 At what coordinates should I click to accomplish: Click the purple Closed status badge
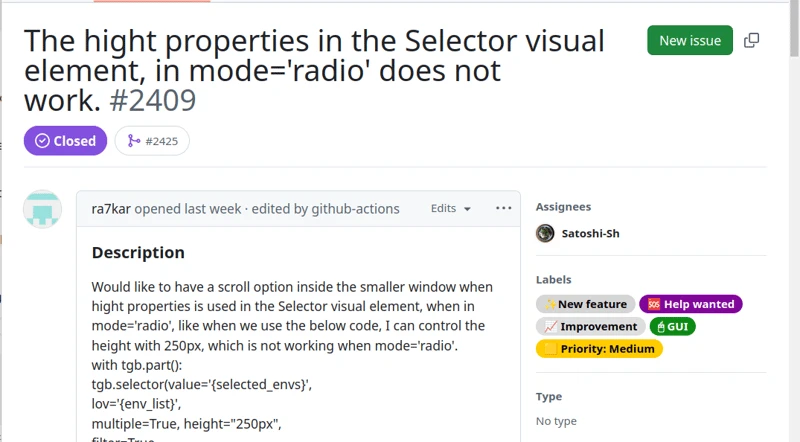tap(65, 141)
